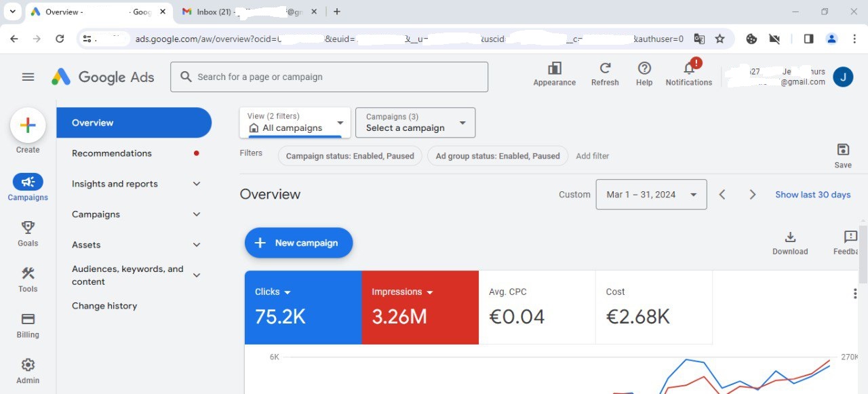Screen dimensions: 868x394
Task: Save the current filter view
Action: 843,155
